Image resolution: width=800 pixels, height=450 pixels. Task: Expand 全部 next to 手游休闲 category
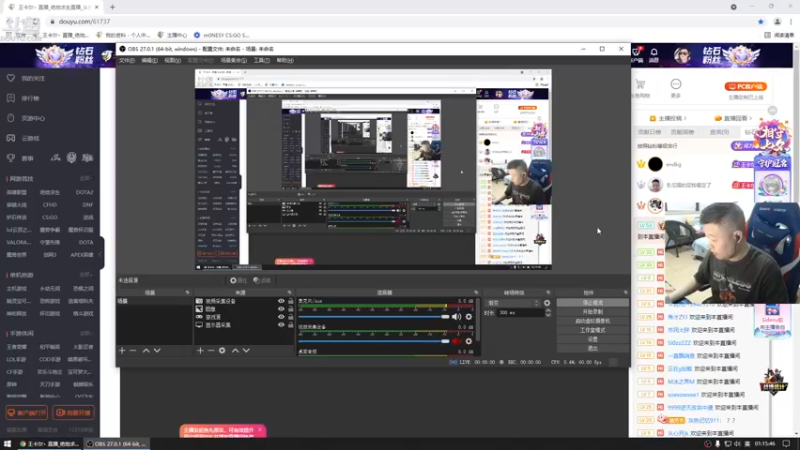click(x=85, y=333)
